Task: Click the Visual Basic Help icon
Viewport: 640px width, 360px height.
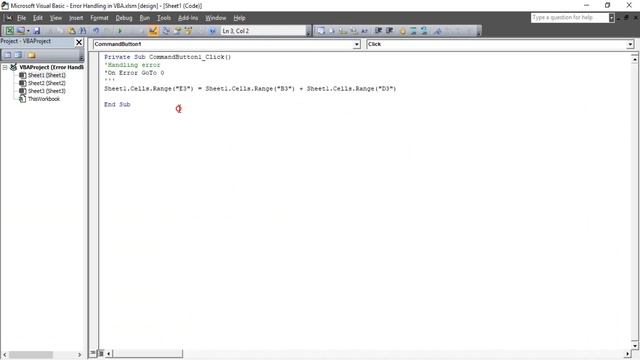Action: pos(212,31)
